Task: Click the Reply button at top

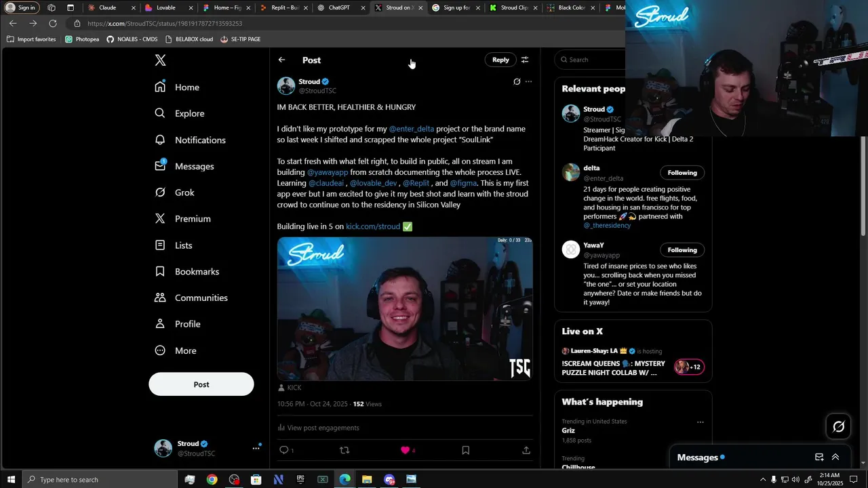Action: pos(500,60)
